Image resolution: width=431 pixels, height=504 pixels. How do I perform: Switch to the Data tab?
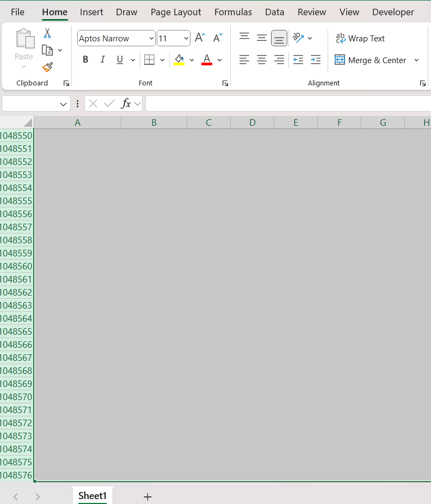click(274, 12)
